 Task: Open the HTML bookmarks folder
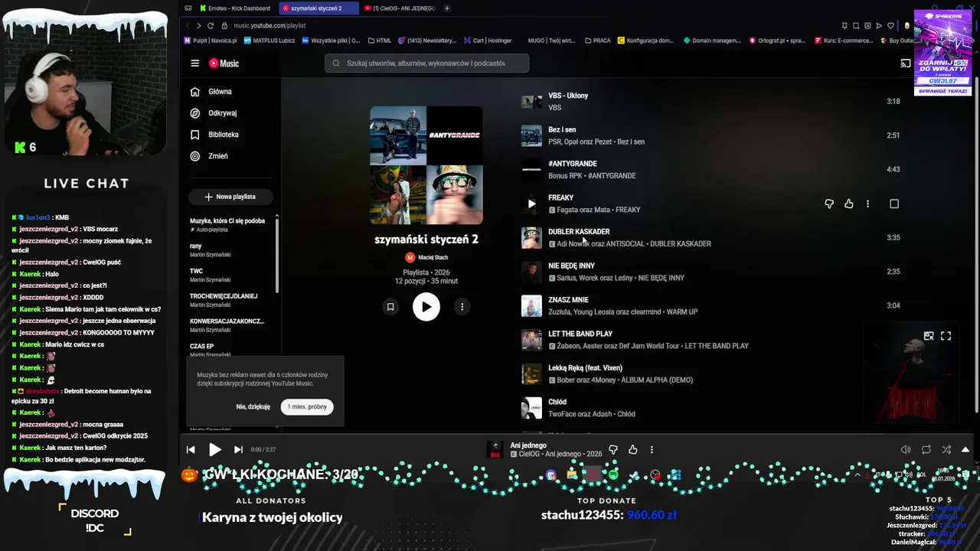point(380,41)
